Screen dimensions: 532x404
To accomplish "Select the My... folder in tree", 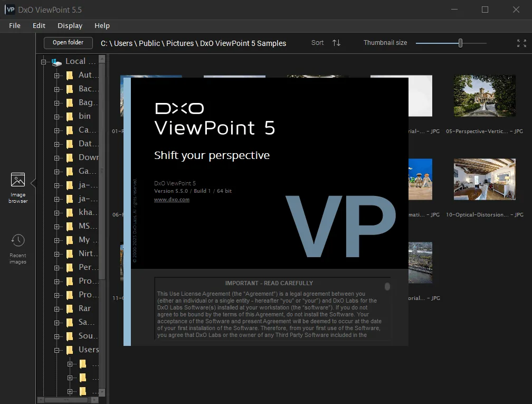I will [x=88, y=240].
